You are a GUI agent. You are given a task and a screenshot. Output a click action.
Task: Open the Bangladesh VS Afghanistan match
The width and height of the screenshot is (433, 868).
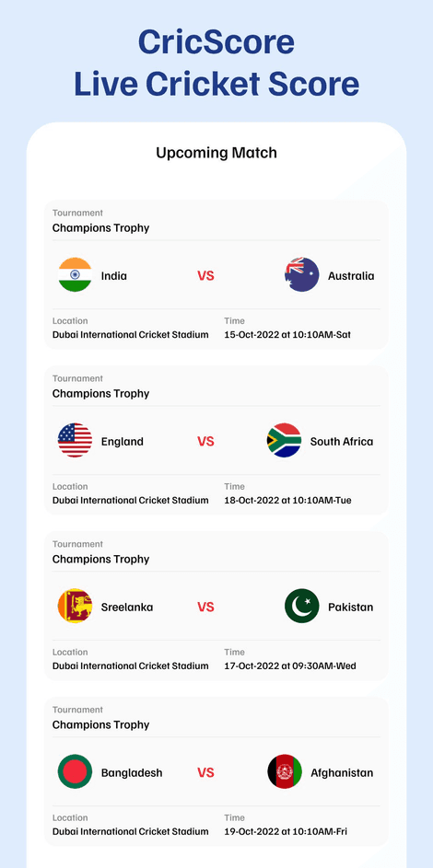pyautogui.click(x=216, y=771)
